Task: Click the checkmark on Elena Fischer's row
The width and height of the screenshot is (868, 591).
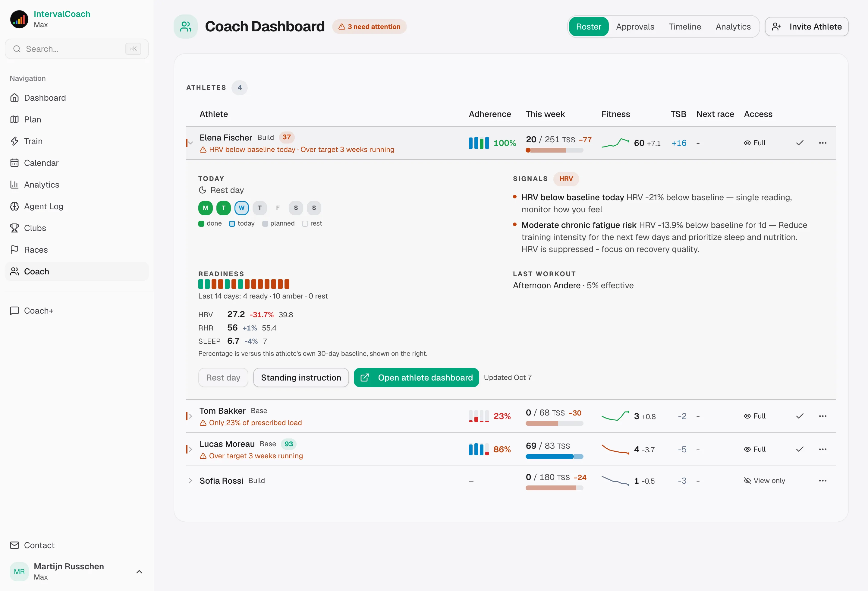Action: [x=800, y=143]
